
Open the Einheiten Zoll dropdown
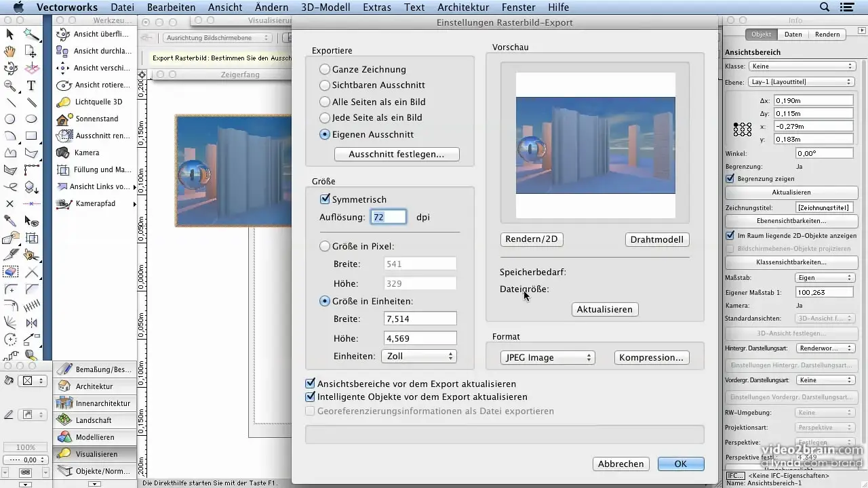418,356
